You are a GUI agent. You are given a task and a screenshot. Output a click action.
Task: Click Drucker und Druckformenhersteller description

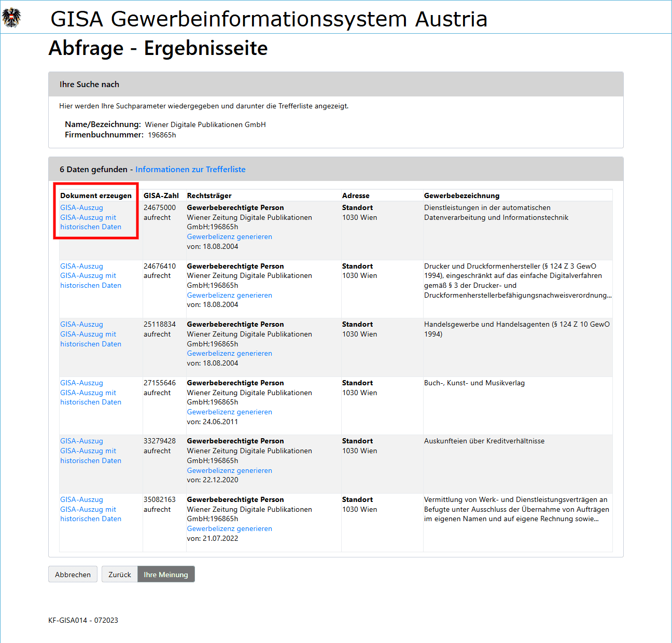pos(517,281)
